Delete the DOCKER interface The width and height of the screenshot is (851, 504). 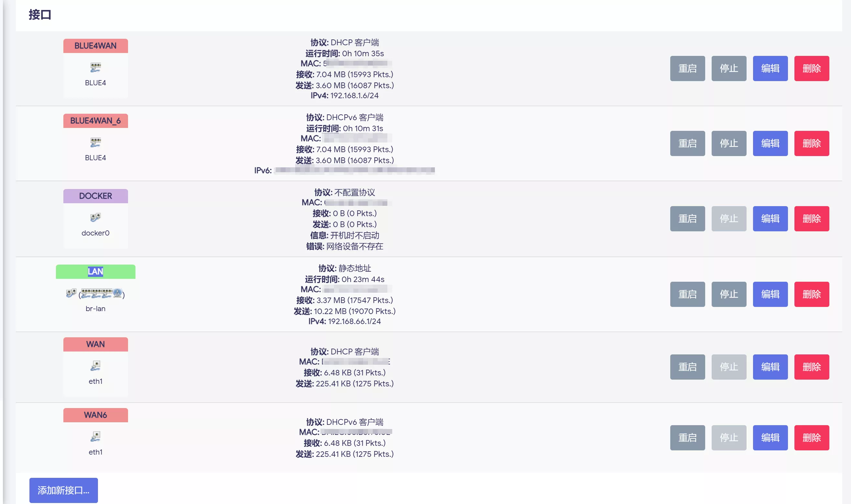tap(811, 219)
